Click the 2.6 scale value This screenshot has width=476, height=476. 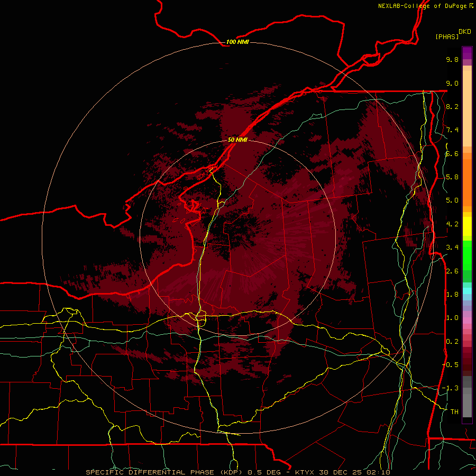pos(452,271)
